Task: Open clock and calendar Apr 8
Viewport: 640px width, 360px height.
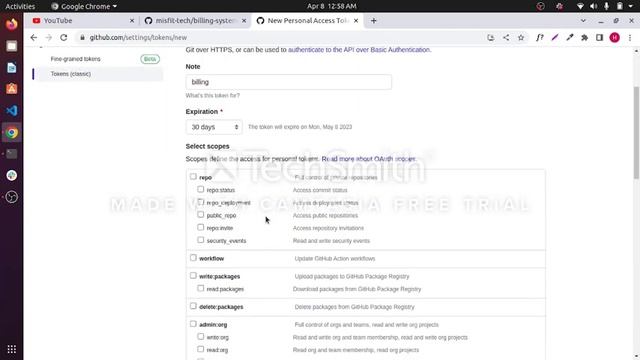Action: click(x=331, y=6)
